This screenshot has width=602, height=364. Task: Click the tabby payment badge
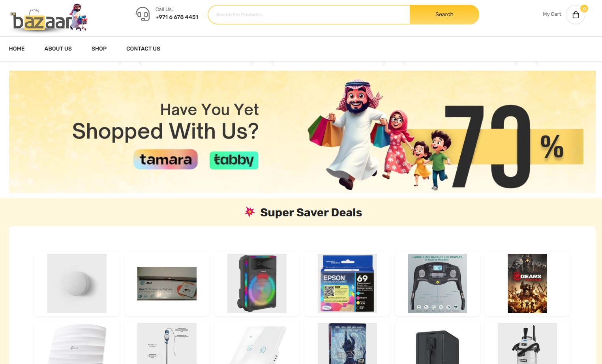pos(234,160)
